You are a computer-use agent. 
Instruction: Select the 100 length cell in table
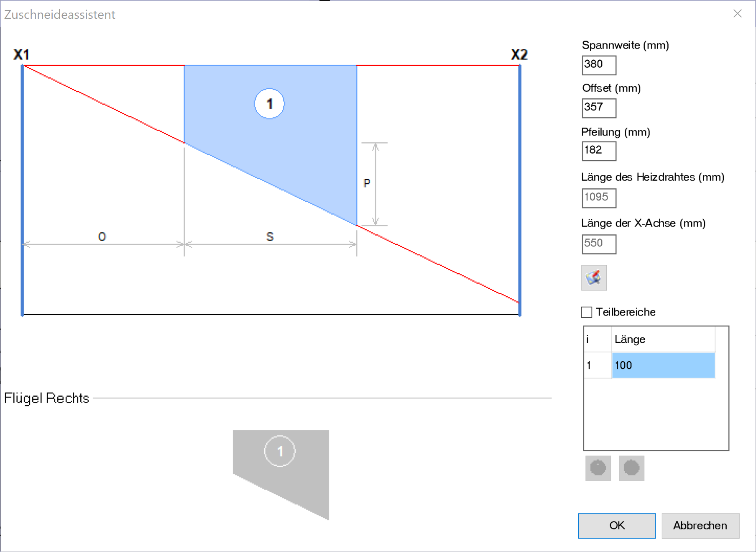663,365
